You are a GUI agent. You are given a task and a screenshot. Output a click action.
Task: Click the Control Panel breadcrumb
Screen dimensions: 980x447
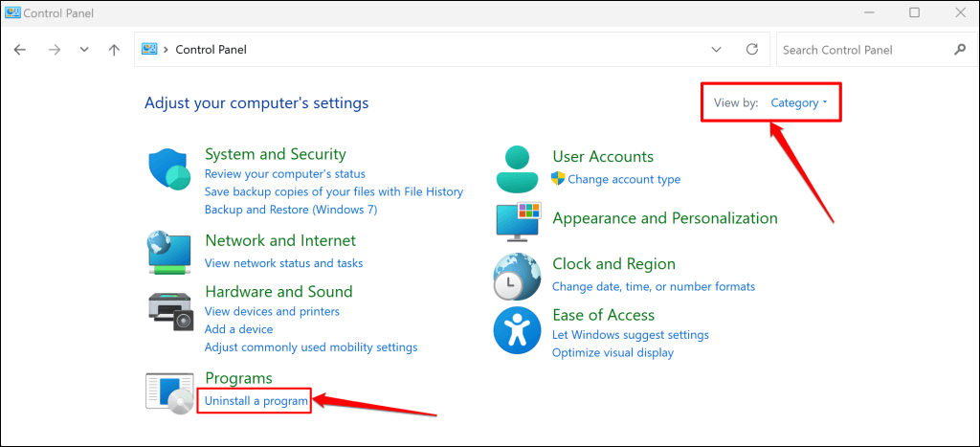[211, 50]
